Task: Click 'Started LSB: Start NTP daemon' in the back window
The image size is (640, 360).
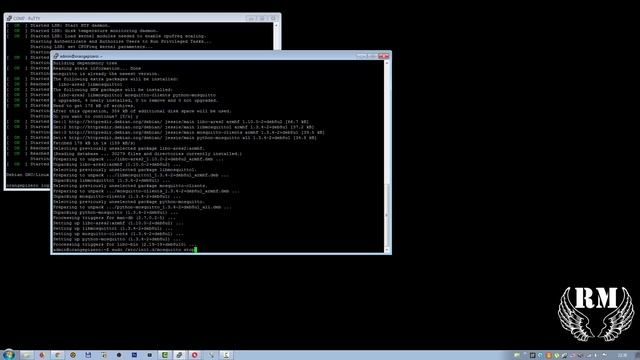Action: pyautogui.click(x=70, y=25)
